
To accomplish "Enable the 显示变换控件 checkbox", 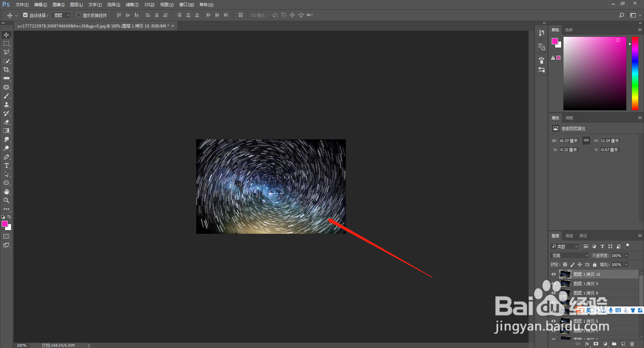I will coord(79,15).
